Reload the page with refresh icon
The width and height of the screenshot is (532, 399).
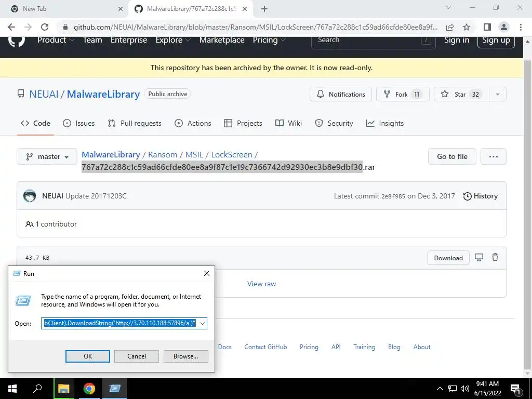tap(45, 27)
